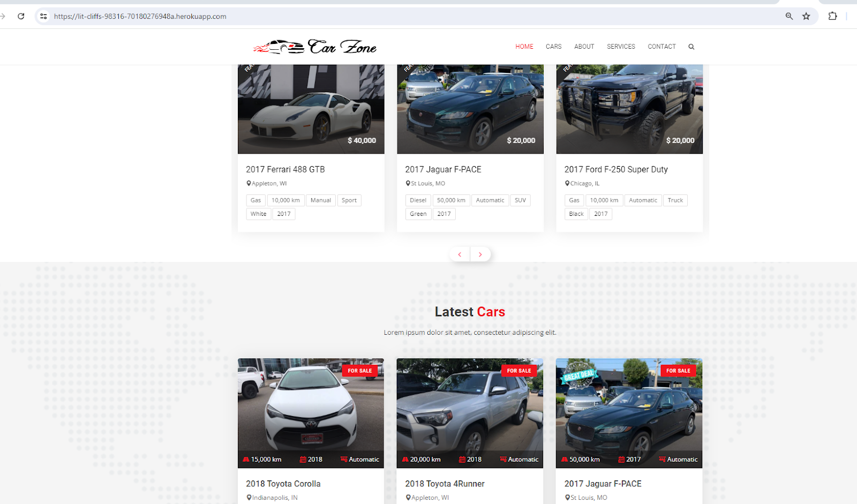Go to previous featured cars slide

click(460, 254)
